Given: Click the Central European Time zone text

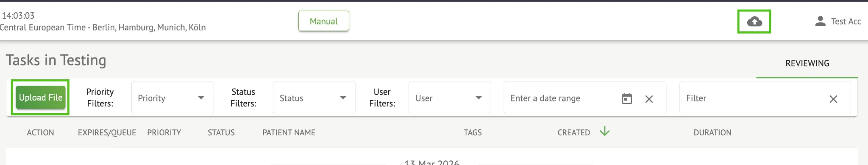Looking at the screenshot, I should pyautogui.click(x=103, y=27).
